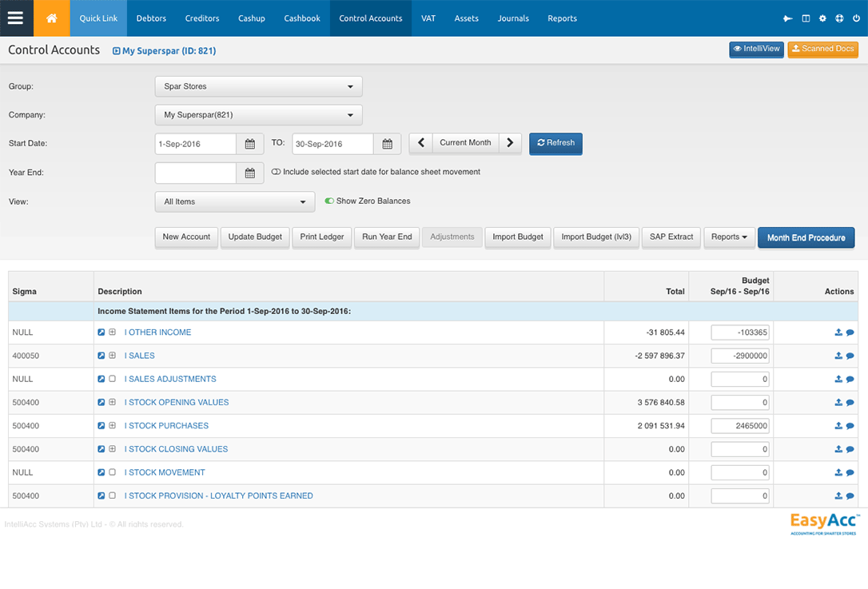Open the settings gear icon
The width and height of the screenshot is (868, 589).
coord(822,18)
